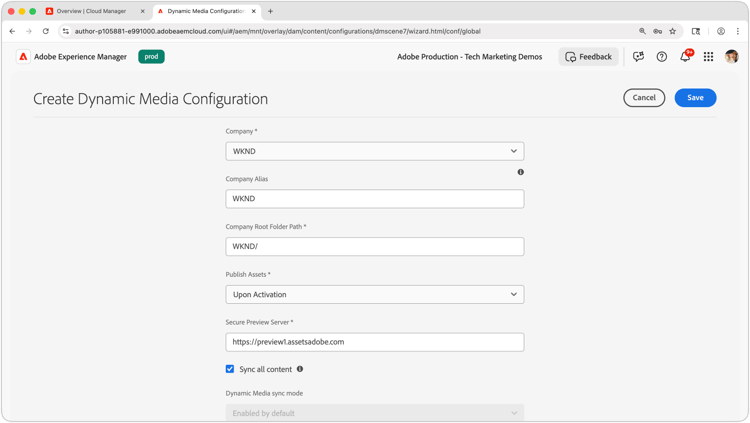Open the app switcher grid icon
The width and height of the screenshot is (750, 423).
[x=708, y=57]
